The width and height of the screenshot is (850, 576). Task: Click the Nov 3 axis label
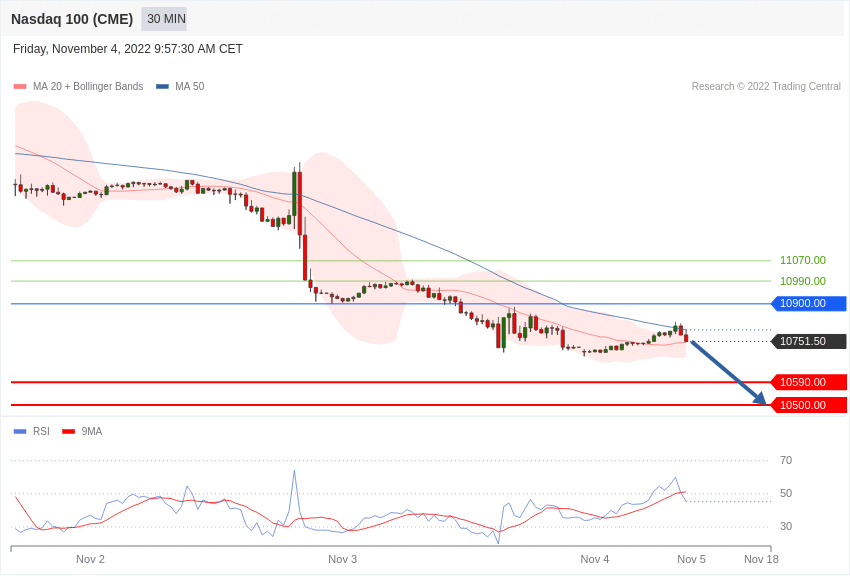click(343, 559)
